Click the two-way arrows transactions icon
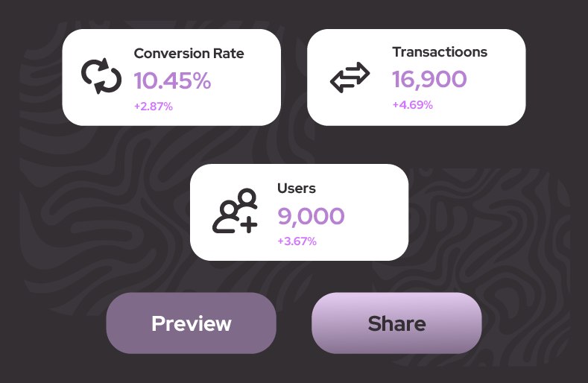The image size is (588, 383). 350,77
